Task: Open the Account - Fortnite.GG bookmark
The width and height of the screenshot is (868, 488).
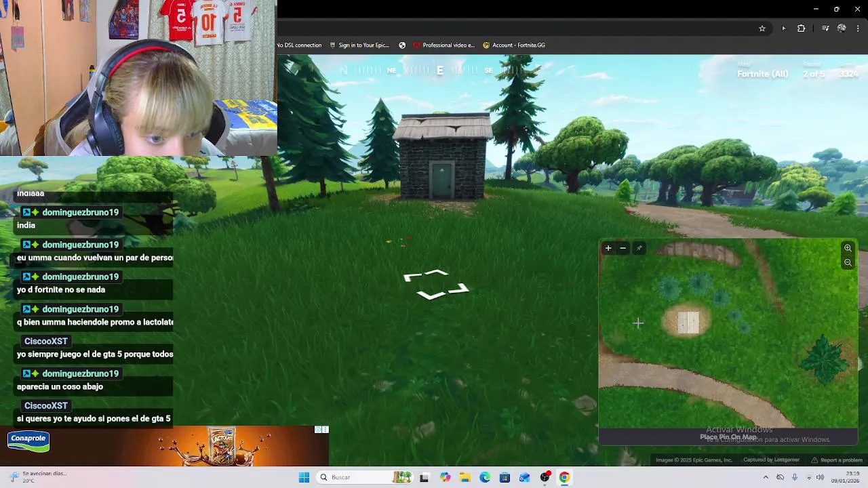Action: 514,45
